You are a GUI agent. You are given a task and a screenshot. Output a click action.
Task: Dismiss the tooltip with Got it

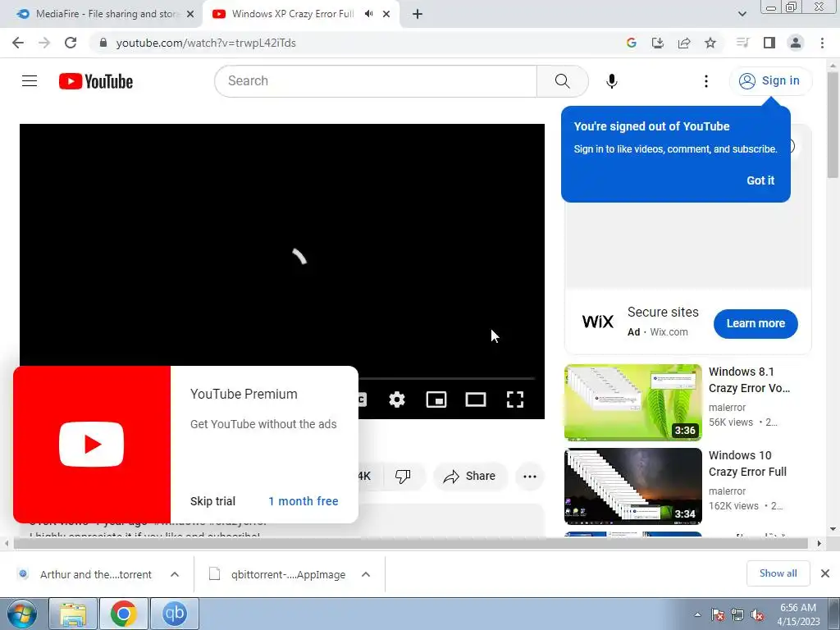click(x=760, y=180)
